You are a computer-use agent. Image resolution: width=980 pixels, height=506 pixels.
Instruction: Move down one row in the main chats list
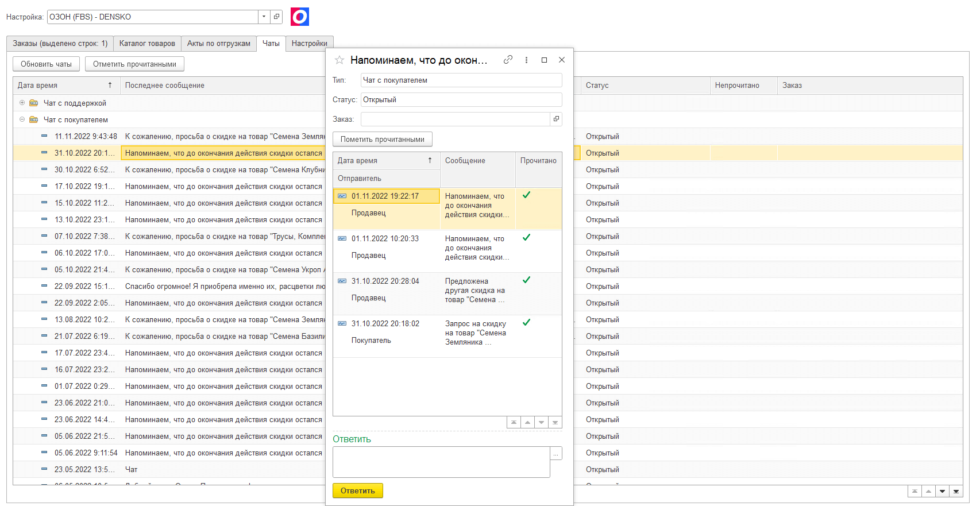pos(942,492)
